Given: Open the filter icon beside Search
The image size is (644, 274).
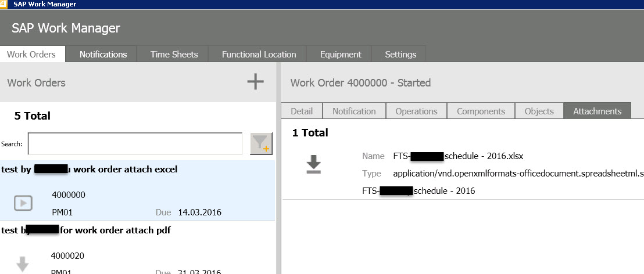Looking at the screenshot, I should pyautogui.click(x=261, y=143).
